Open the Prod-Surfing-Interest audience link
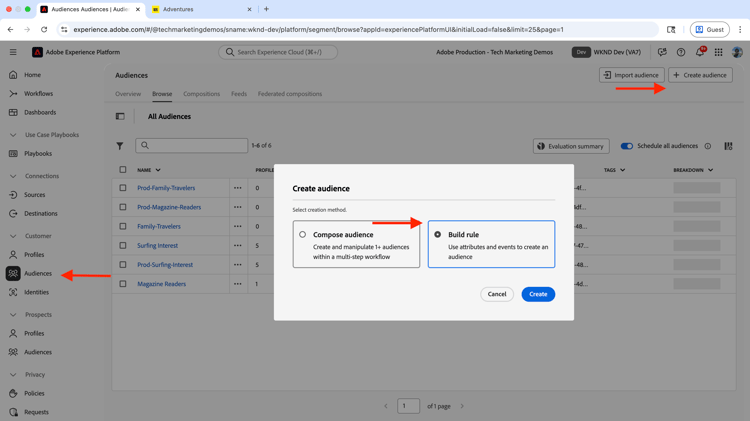 click(x=165, y=265)
